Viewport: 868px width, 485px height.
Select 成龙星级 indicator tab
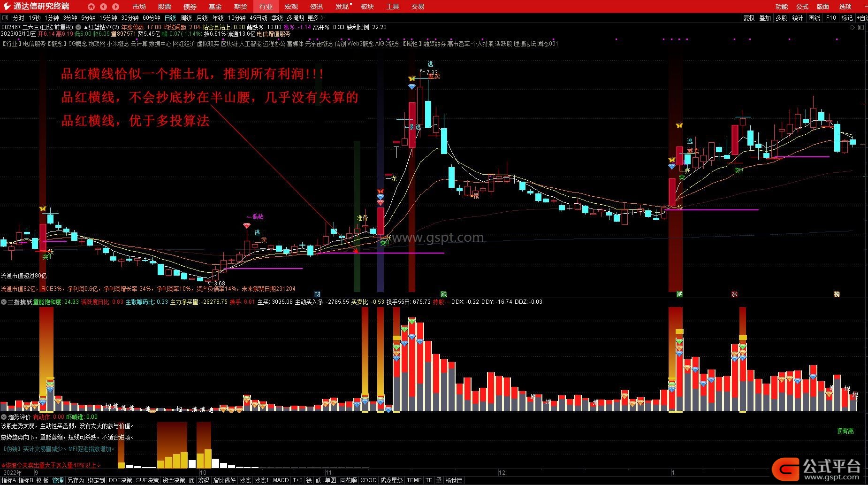pyautogui.click(x=391, y=480)
